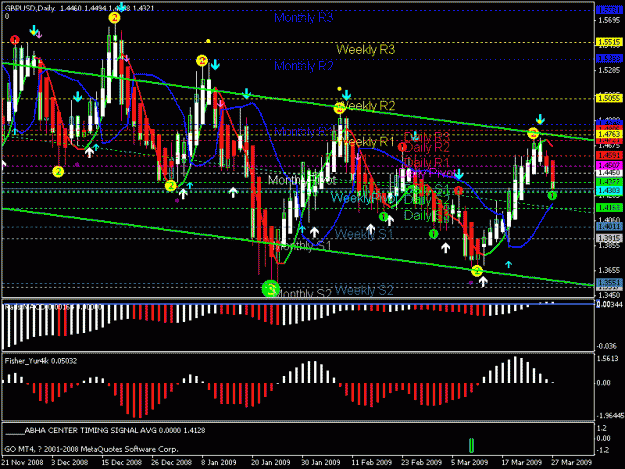Click the 1.5285 price axis value

coord(609,71)
